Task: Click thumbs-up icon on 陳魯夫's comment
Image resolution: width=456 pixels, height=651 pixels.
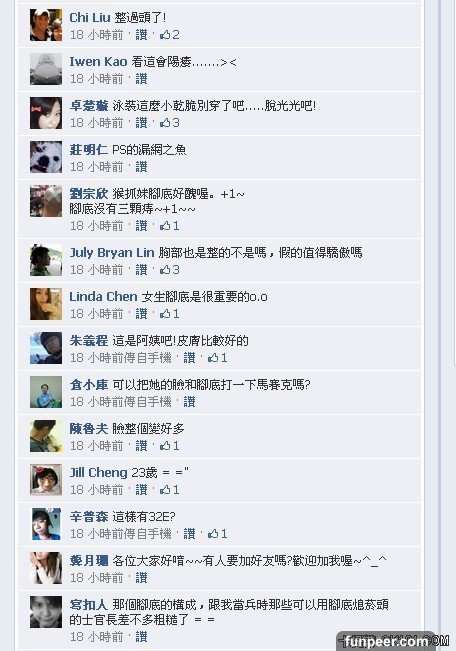Action: tap(165, 446)
